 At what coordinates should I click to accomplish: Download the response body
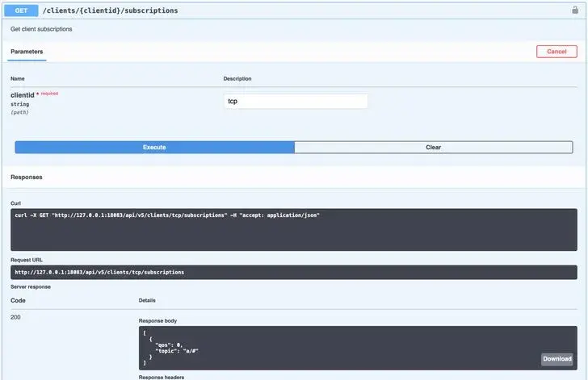pyautogui.click(x=556, y=359)
